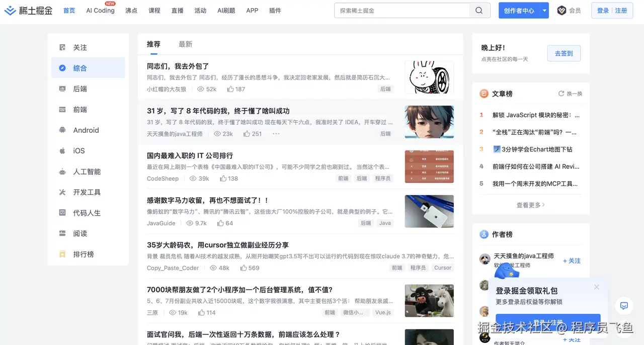Open 排行榜 in sidebar

point(88,254)
